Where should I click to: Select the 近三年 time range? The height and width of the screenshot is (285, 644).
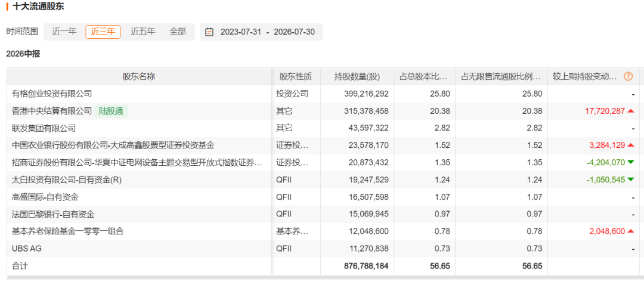pos(103,32)
